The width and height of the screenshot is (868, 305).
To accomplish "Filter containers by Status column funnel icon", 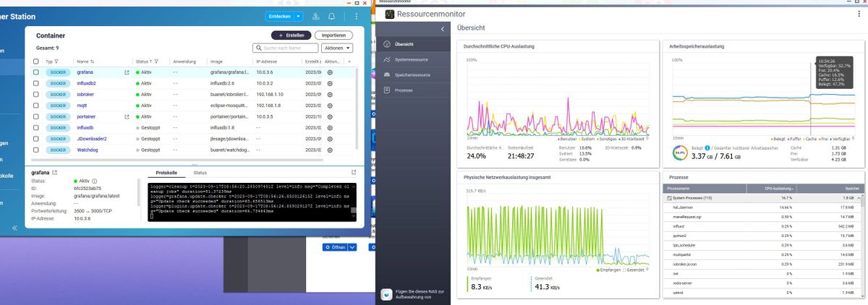I will click(x=156, y=61).
